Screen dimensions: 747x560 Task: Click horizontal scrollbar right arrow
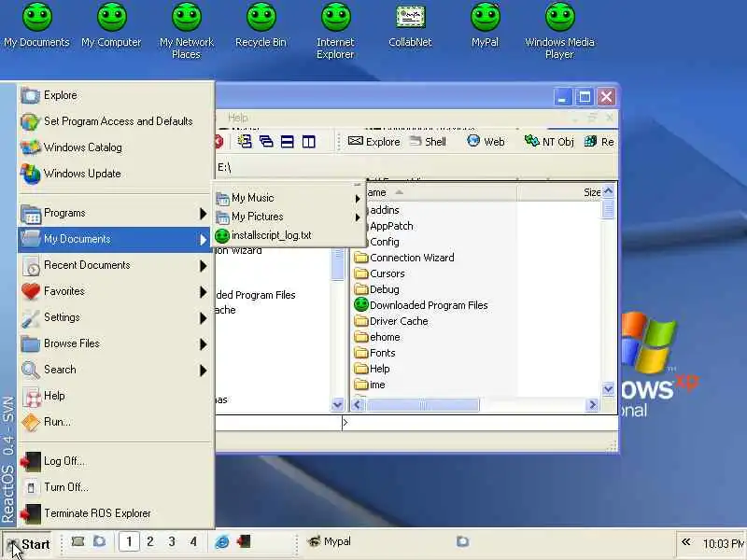592,405
